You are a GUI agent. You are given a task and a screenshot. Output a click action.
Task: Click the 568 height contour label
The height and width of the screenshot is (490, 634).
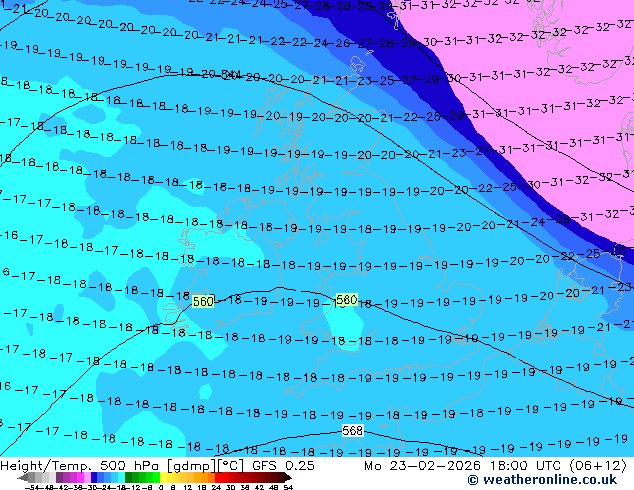point(352,431)
